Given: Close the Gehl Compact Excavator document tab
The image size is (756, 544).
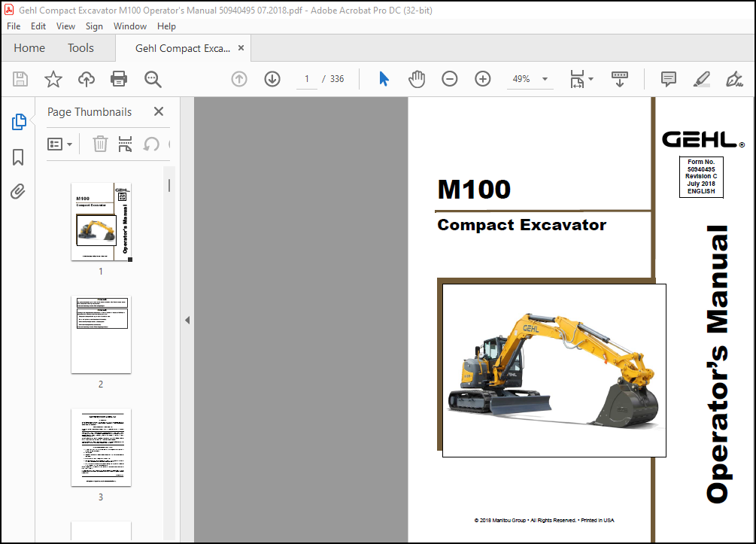Looking at the screenshot, I should [x=241, y=47].
